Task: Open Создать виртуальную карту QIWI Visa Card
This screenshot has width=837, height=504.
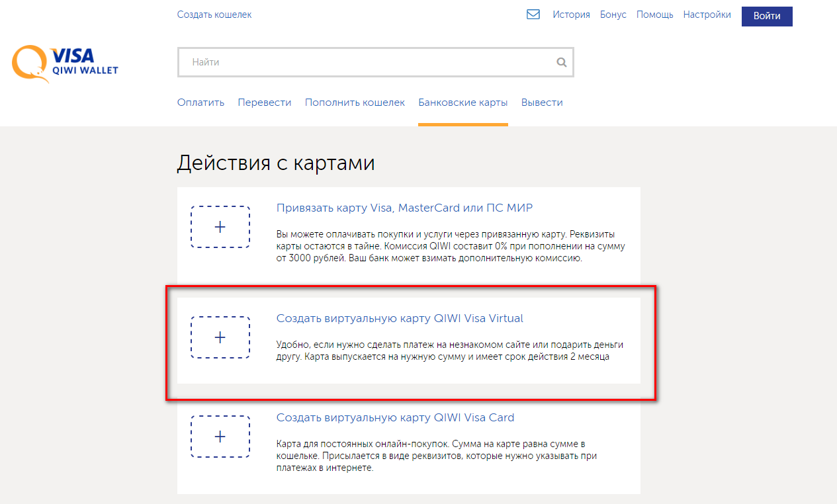Action: (395, 418)
